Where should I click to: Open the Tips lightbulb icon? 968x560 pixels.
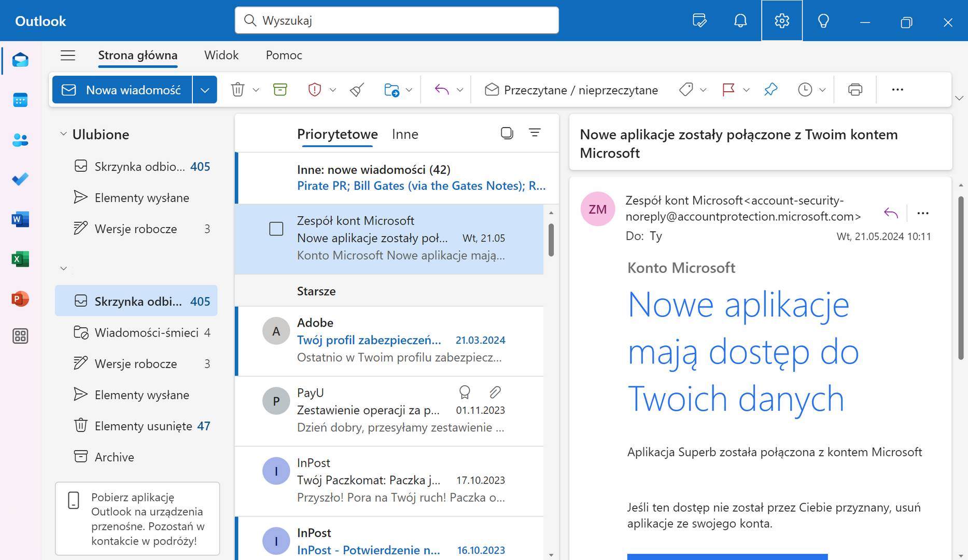[823, 21]
